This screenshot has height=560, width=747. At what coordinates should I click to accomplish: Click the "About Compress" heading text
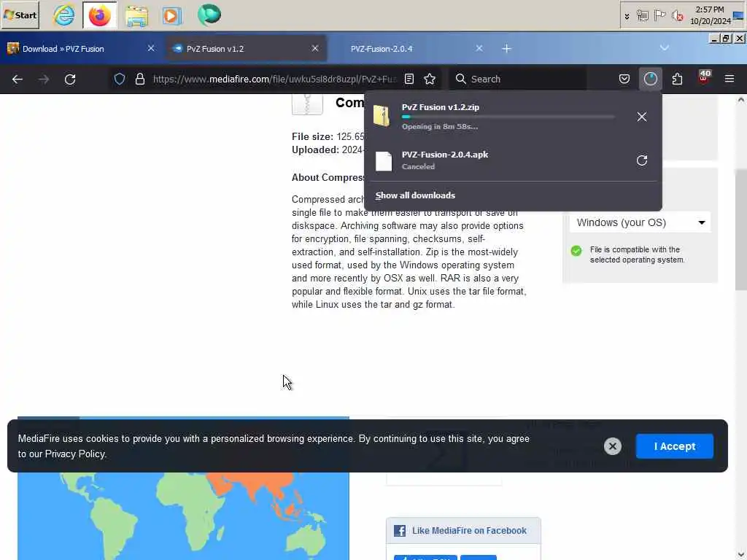(x=328, y=178)
